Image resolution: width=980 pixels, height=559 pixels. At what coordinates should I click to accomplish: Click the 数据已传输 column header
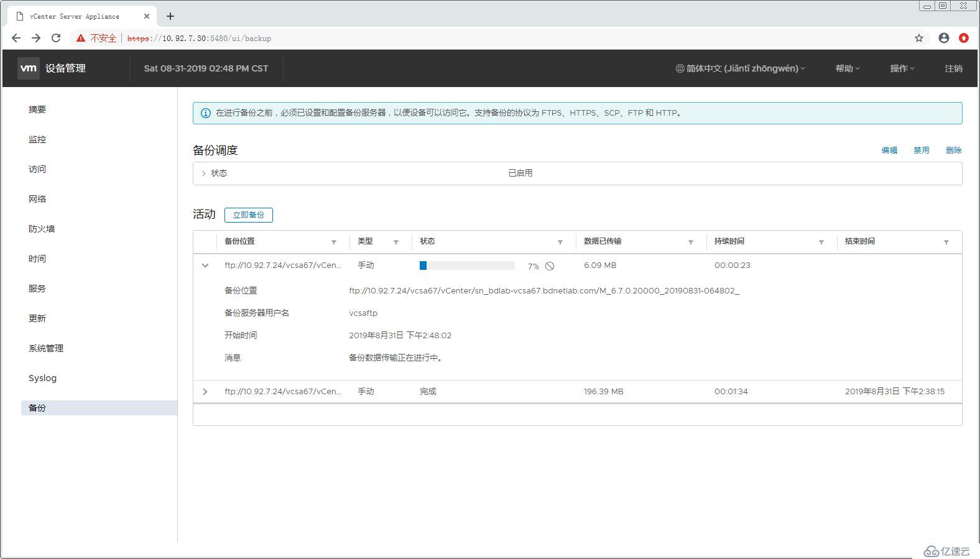(x=603, y=241)
